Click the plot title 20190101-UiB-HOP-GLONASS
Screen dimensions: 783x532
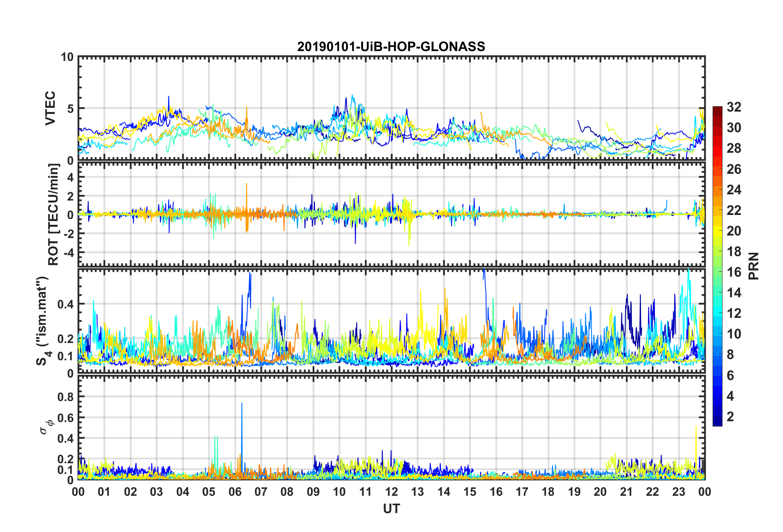point(391,47)
